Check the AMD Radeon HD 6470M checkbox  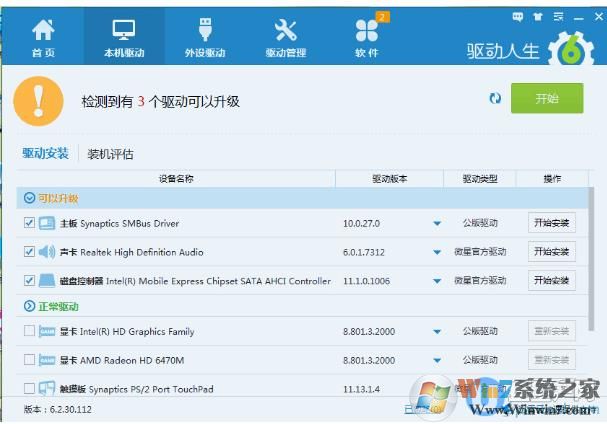[x=29, y=360]
